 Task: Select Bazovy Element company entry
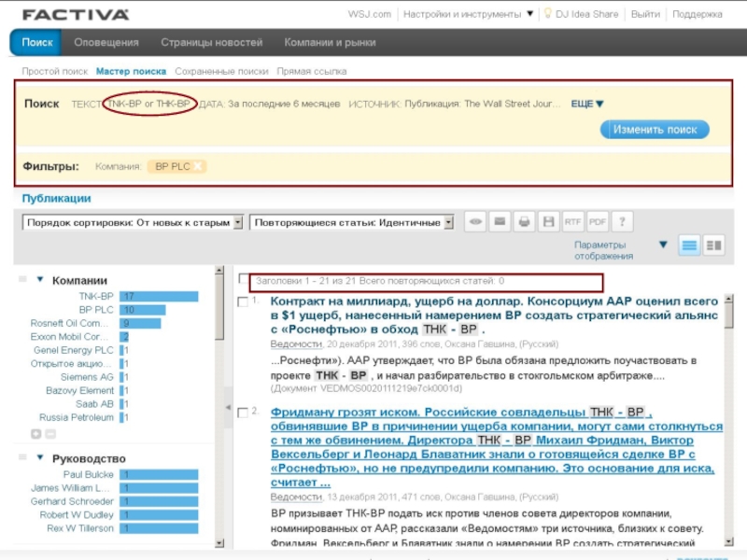[79, 390]
